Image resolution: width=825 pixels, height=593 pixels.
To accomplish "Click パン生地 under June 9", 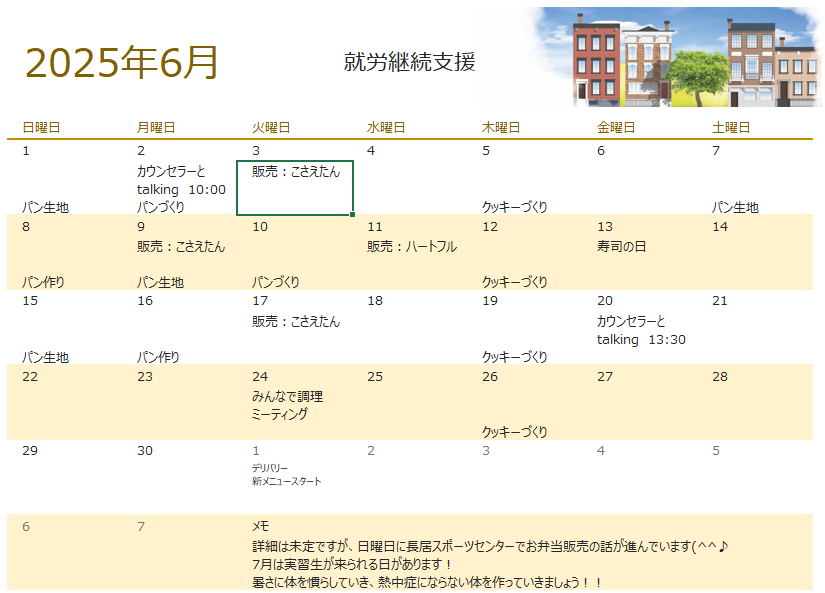I will tap(160, 282).
